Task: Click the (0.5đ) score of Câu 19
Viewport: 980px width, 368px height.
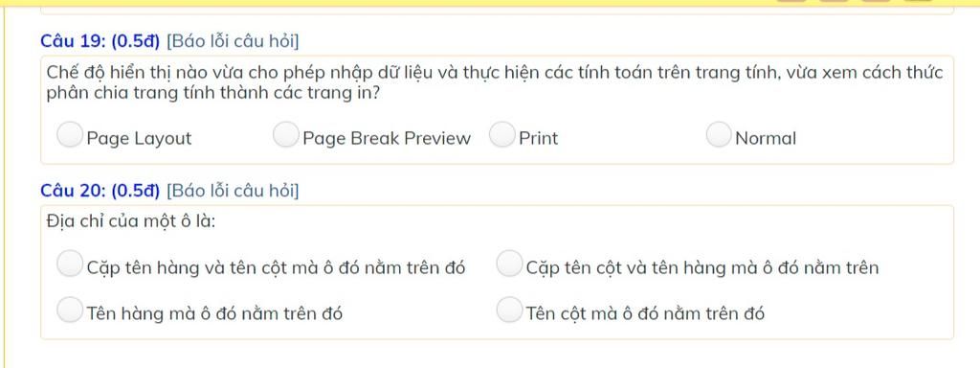Action: click(x=136, y=42)
